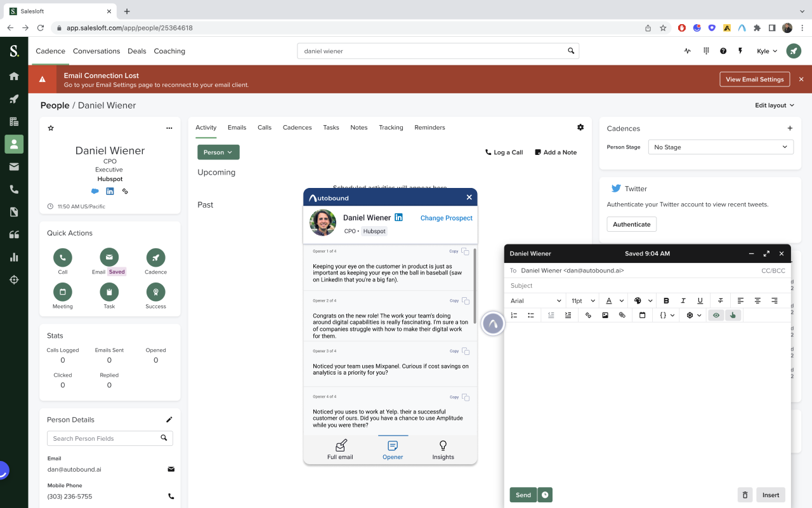Click the Insert button
This screenshot has height=508, width=812.
click(771, 495)
